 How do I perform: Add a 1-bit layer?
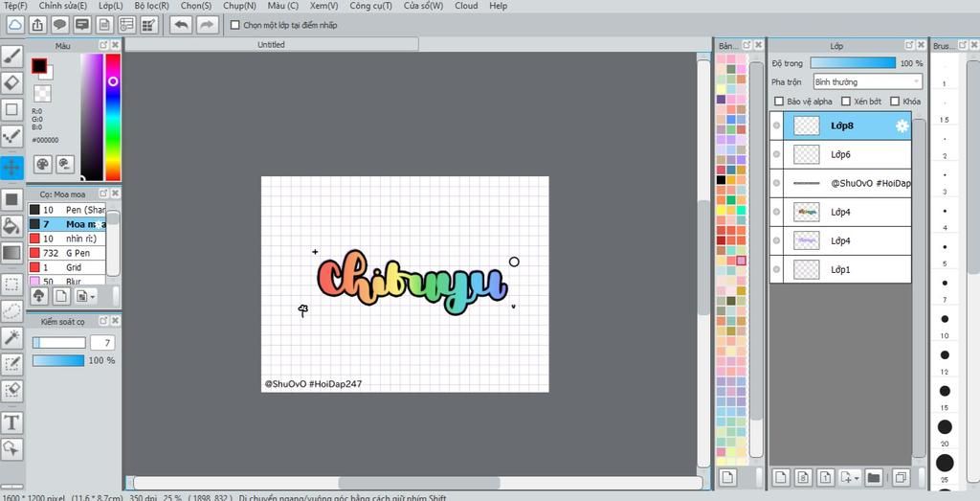826,478
